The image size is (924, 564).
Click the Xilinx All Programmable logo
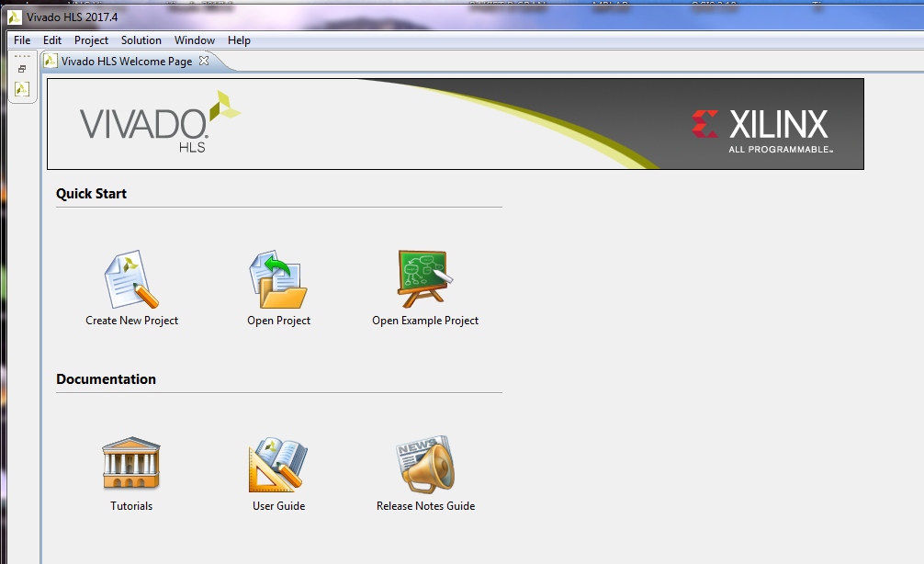tap(762, 130)
